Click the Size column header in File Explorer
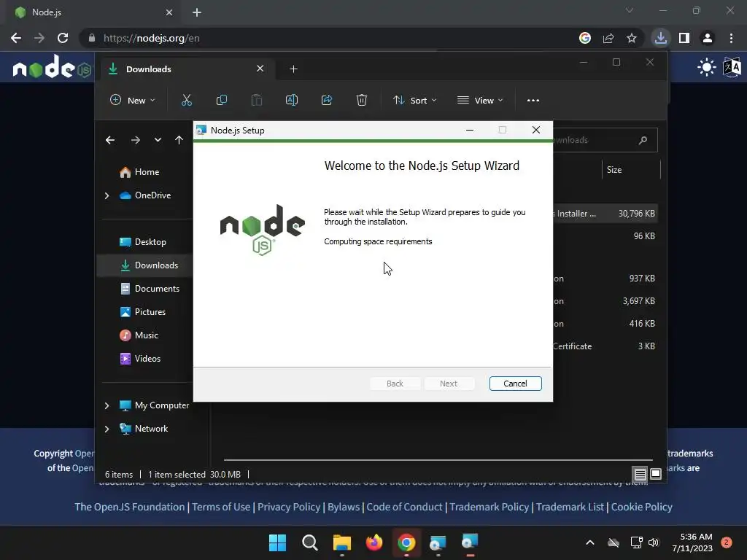The width and height of the screenshot is (747, 560). click(x=631, y=169)
